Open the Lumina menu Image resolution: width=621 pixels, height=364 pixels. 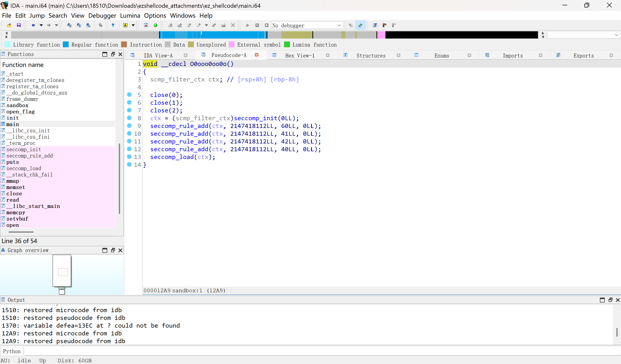pyautogui.click(x=130, y=16)
